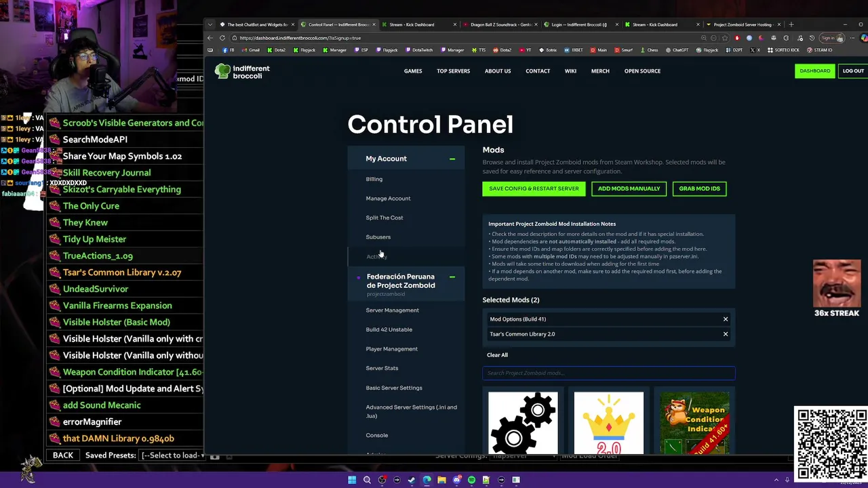
Task: Open the Windows Start menu
Action: [352, 480]
